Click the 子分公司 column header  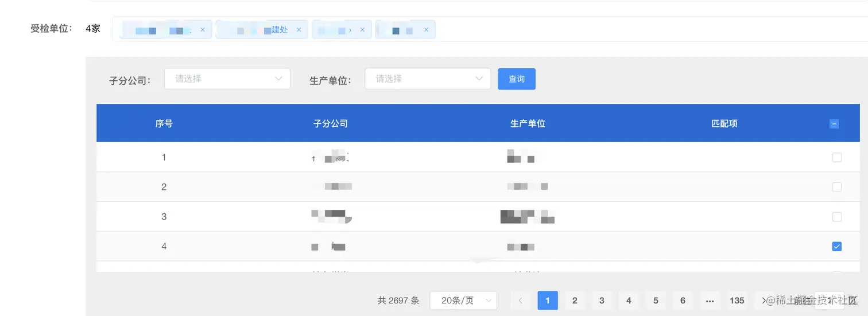pos(331,123)
